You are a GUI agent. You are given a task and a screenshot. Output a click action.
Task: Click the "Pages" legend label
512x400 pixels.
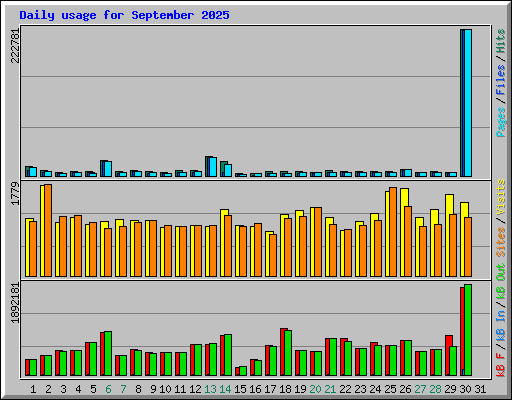point(501,122)
